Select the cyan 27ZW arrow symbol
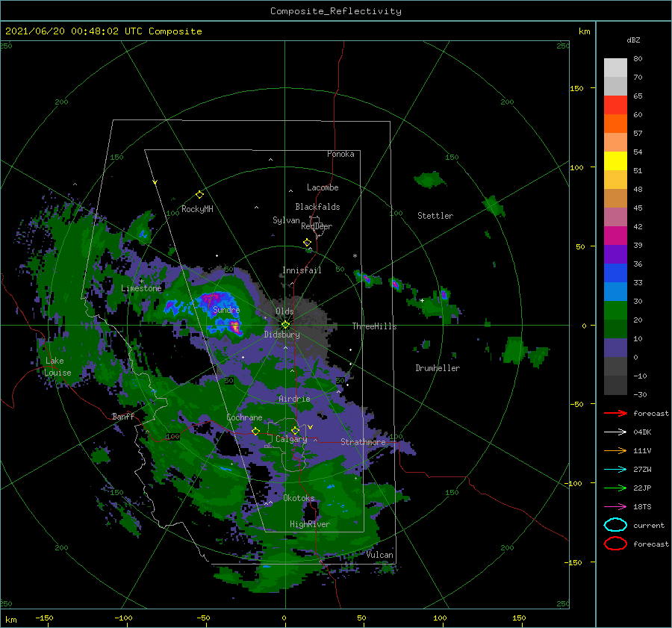Screen dimensions: 672x628 pos(615,470)
